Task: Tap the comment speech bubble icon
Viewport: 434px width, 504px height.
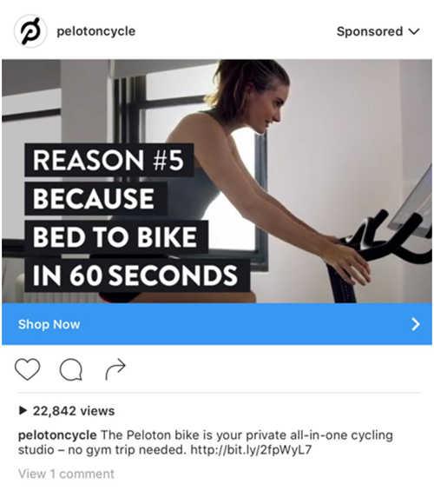Action: click(x=71, y=369)
